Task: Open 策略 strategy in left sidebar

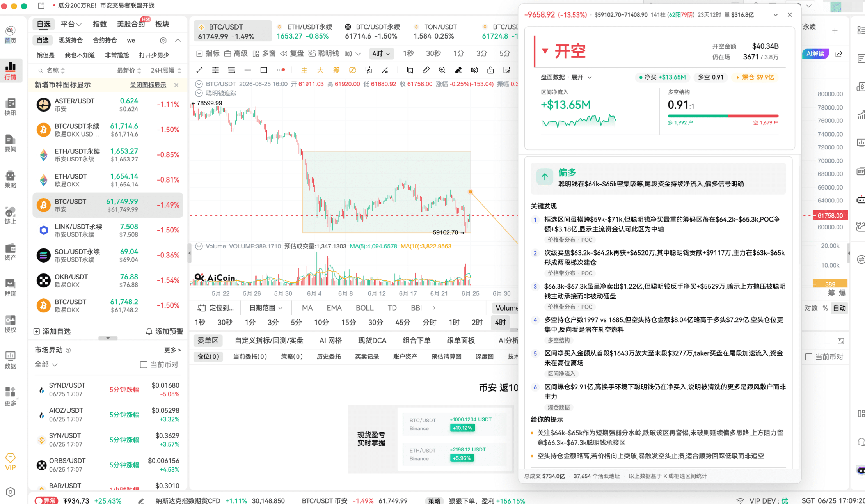Action: coord(11,179)
